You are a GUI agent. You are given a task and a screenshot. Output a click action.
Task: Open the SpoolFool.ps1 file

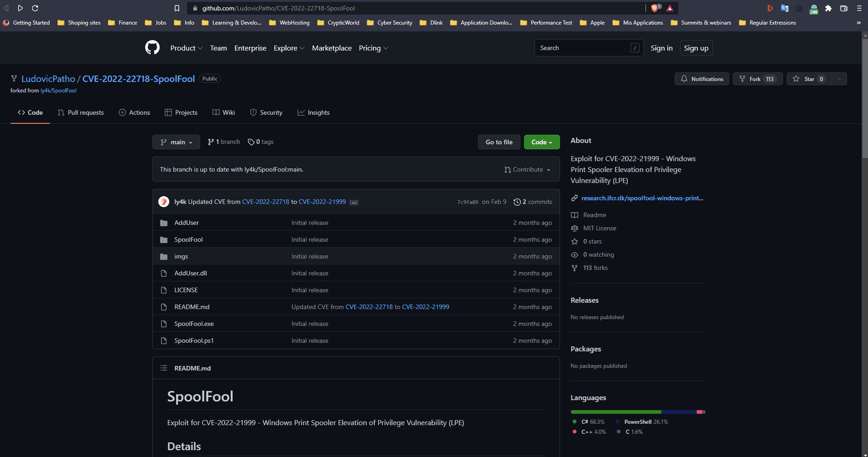(194, 341)
